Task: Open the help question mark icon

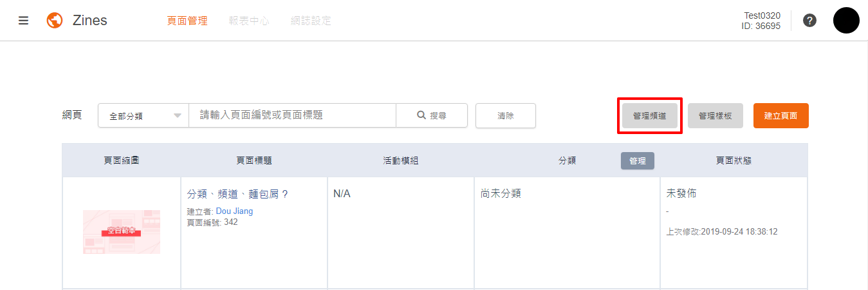Action: [810, 21]
